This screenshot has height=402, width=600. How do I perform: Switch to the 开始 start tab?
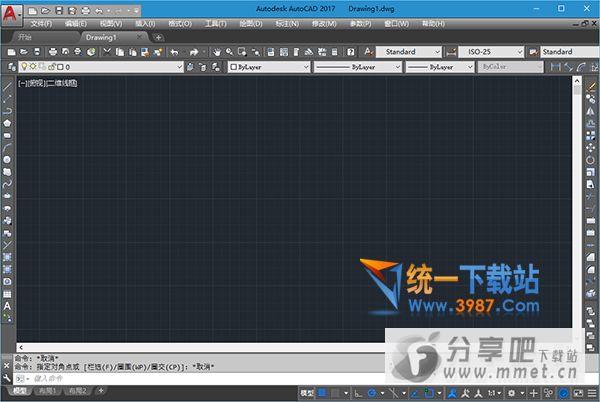pos(25,37)
